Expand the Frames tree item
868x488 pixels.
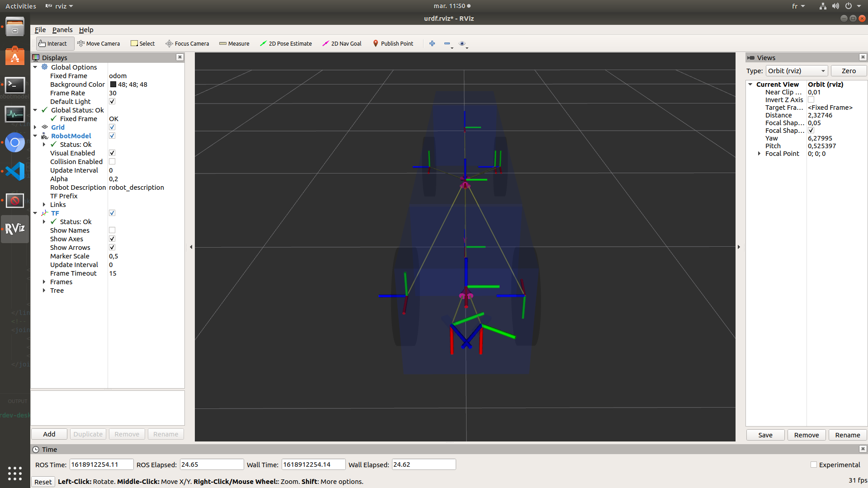tap(44, 282)
